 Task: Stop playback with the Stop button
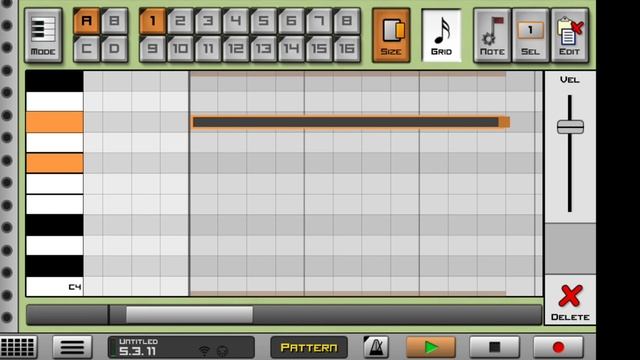click(x=494, y=347)
